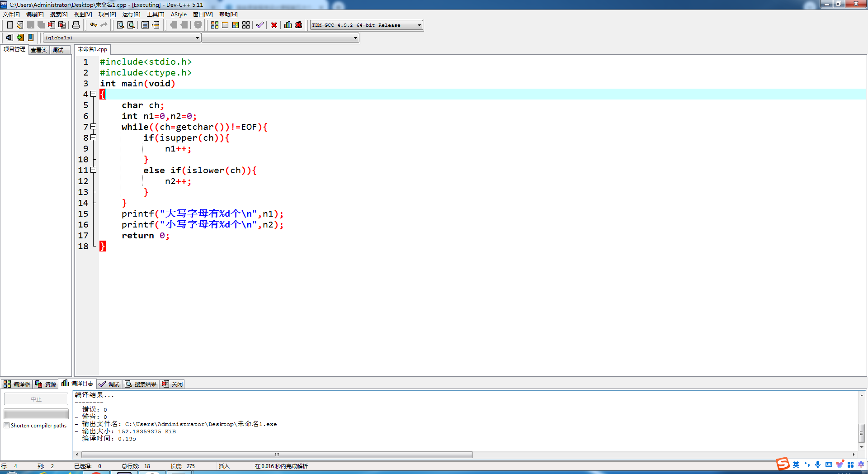Collapse the isupper if-block fold at line 8

(x=94, y=137)
